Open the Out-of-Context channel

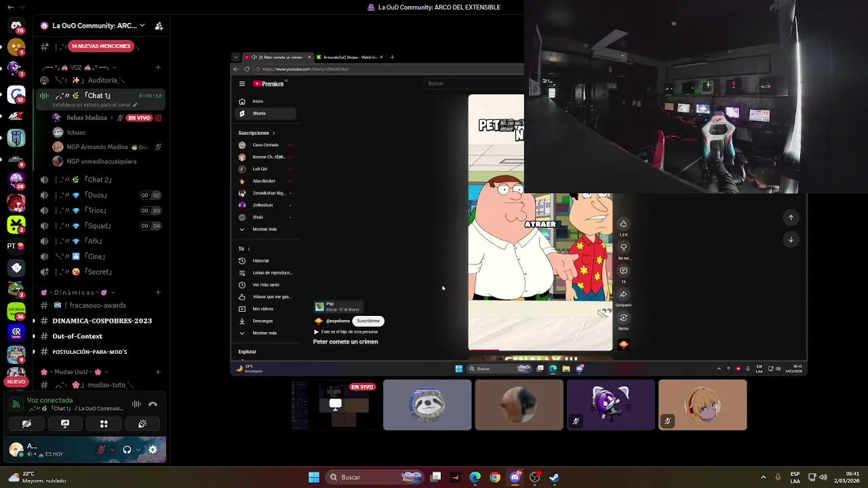click(102, 336)
